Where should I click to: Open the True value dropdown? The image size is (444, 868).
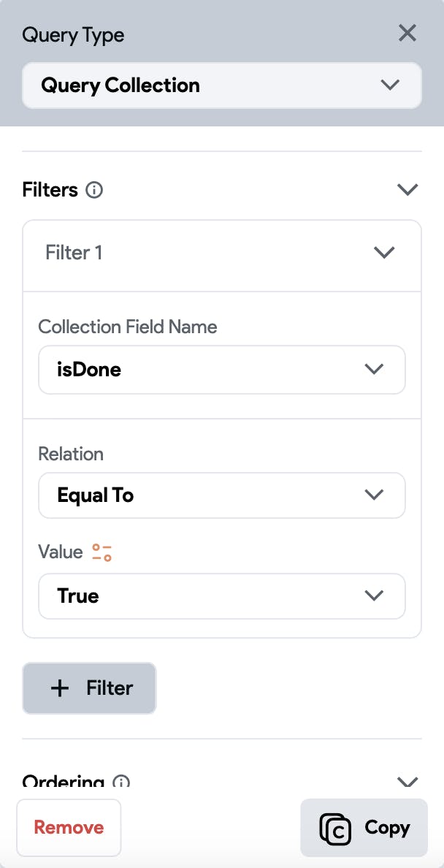coord(221,596)
